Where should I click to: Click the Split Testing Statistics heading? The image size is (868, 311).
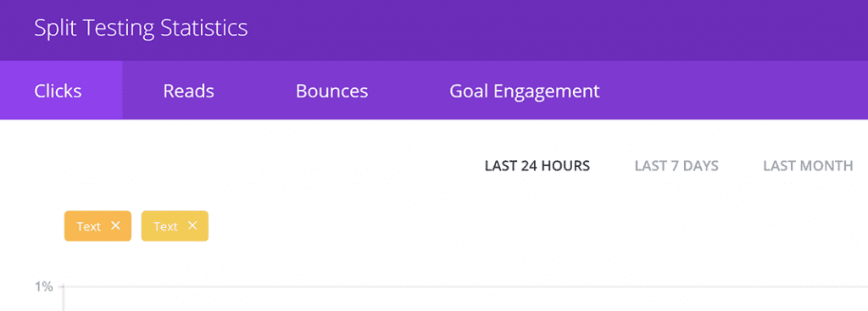141,28
